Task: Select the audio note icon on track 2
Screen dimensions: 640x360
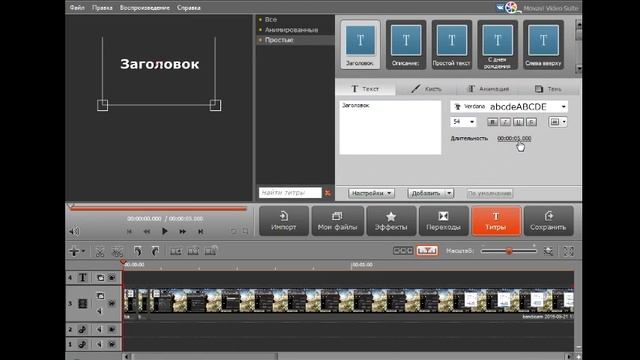Action: coord(82,329)
